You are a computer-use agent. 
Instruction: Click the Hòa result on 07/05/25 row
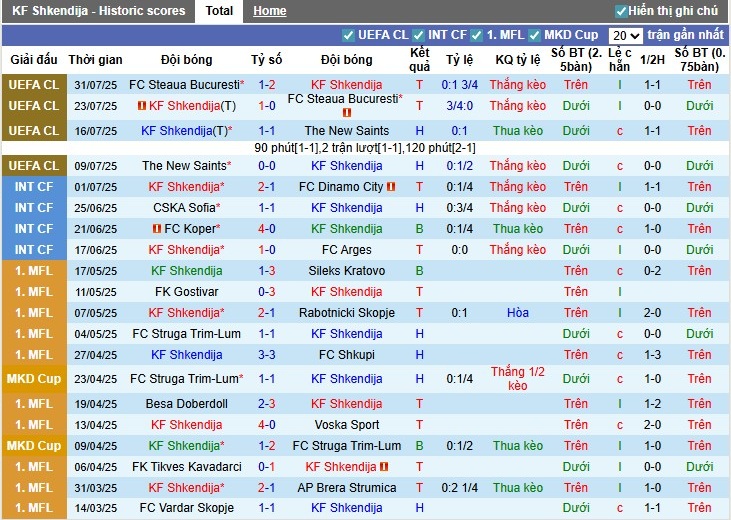[517, 313]
